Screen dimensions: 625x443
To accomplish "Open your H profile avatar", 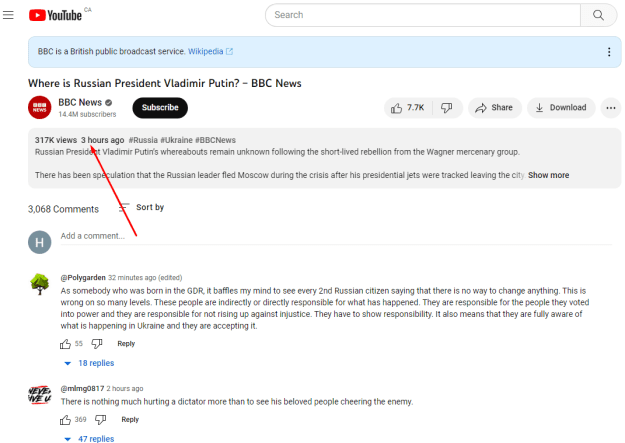I will click(39, 242).
